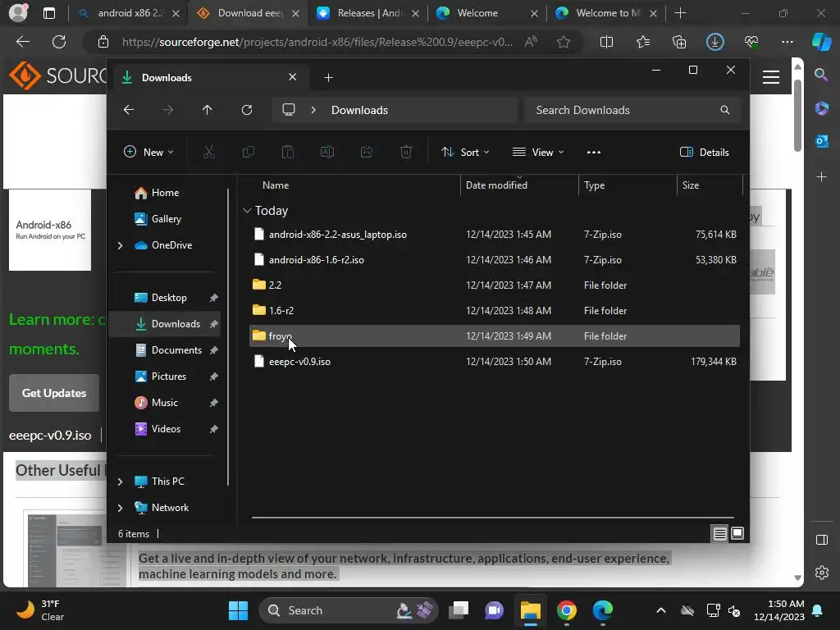Select the 1.6-r2 folder

click(x=494, y=311)
